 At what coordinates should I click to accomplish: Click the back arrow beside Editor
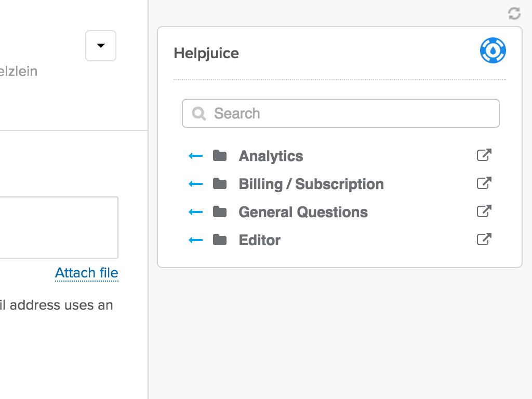point(195,240)
